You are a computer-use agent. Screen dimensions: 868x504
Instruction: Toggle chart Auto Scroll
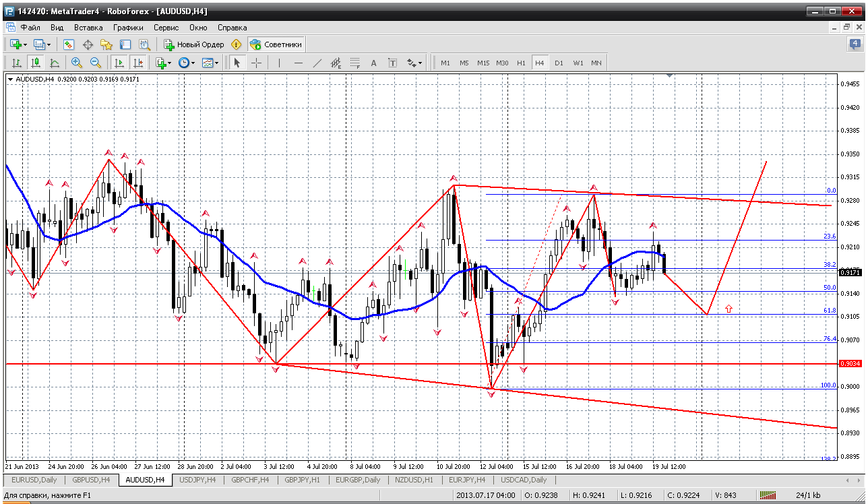tap(119, 63)
